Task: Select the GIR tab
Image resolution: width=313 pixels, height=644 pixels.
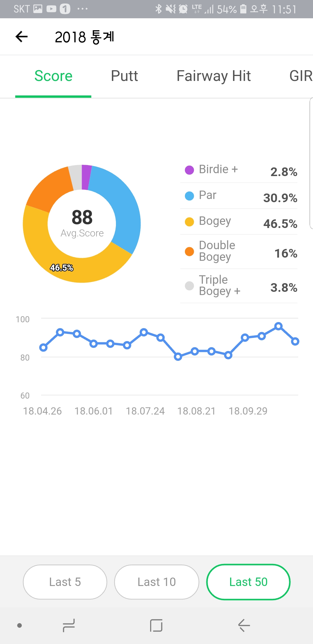Action: coord(301,76)
